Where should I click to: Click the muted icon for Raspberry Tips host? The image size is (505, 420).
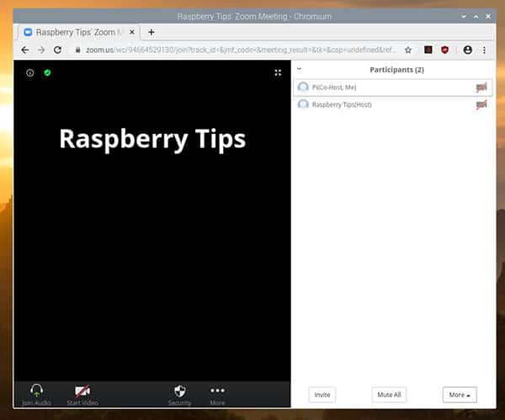tap(481, 104)
